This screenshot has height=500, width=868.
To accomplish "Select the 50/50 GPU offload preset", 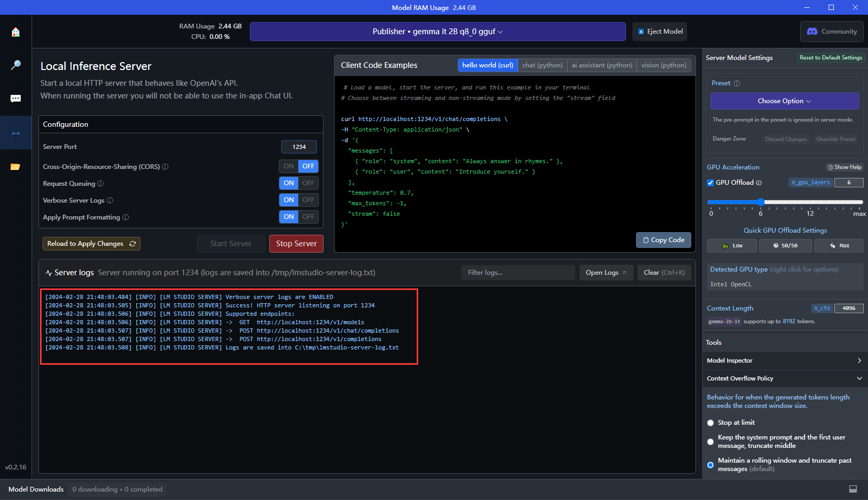I will [x=785, y=246].
